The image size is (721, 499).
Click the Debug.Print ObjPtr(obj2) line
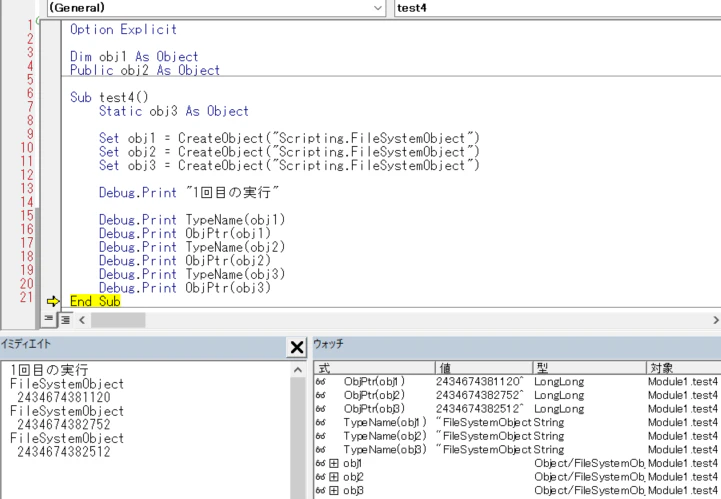[x=185, y=261]
